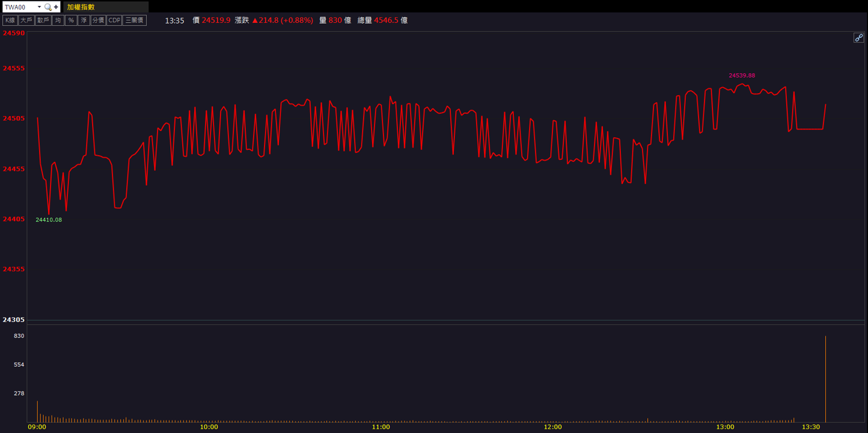Image resolution: width=868 pixels, height=433 pixels.
Task: Click the 13:30 time axis label
Action: click(x=811, y=427)
